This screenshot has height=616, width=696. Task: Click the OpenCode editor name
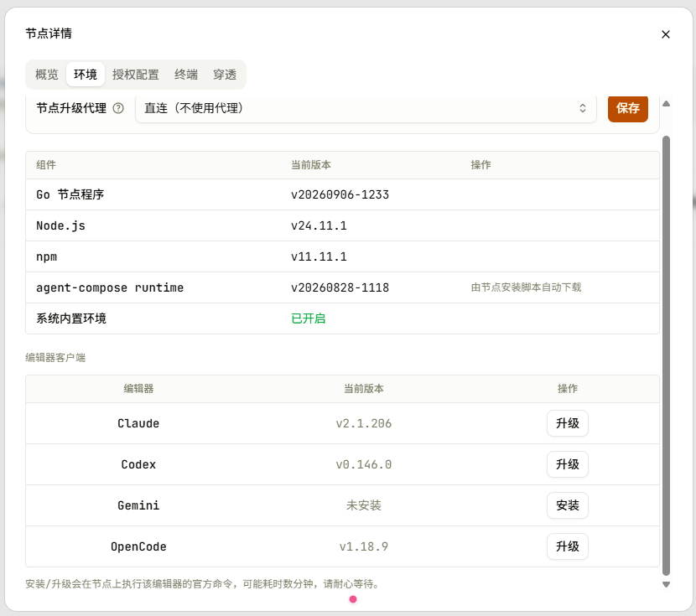(138, 546)
